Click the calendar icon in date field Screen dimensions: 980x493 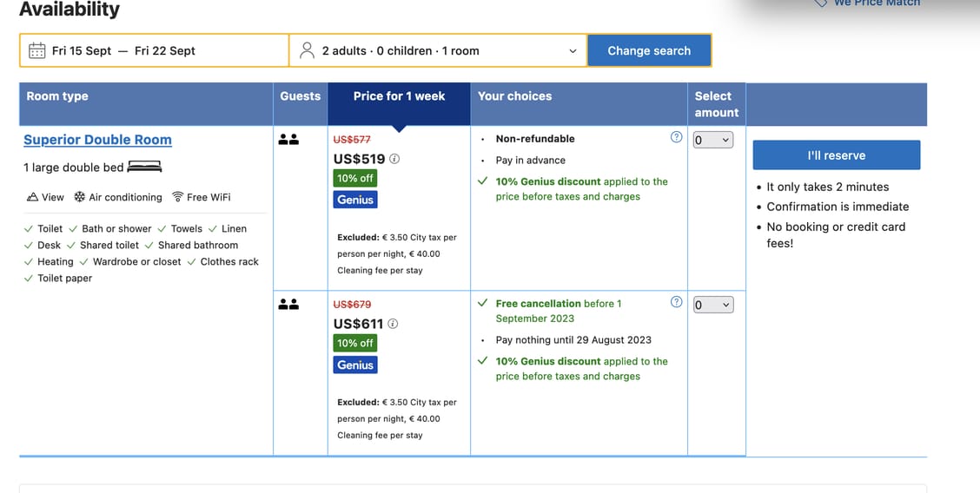37,50
